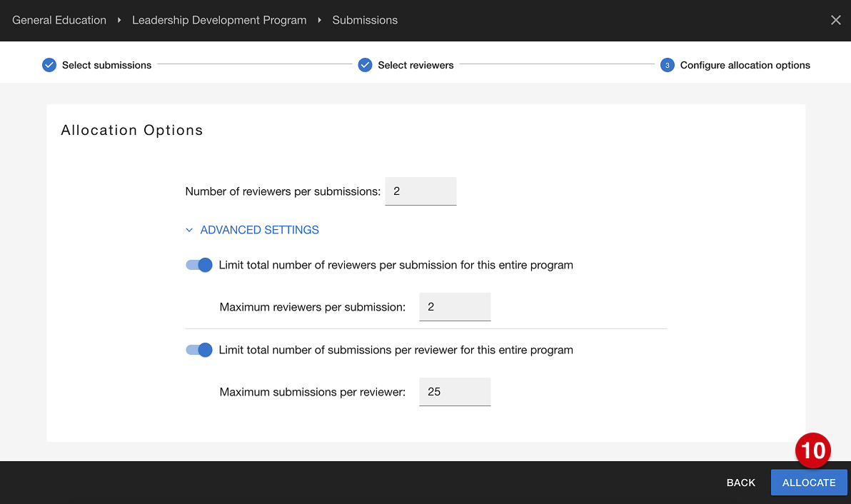Close the allocation dialog with the X icon
The width and height of the screenshot is (851, 504).
pyautogui.click(x=836, y=20)
